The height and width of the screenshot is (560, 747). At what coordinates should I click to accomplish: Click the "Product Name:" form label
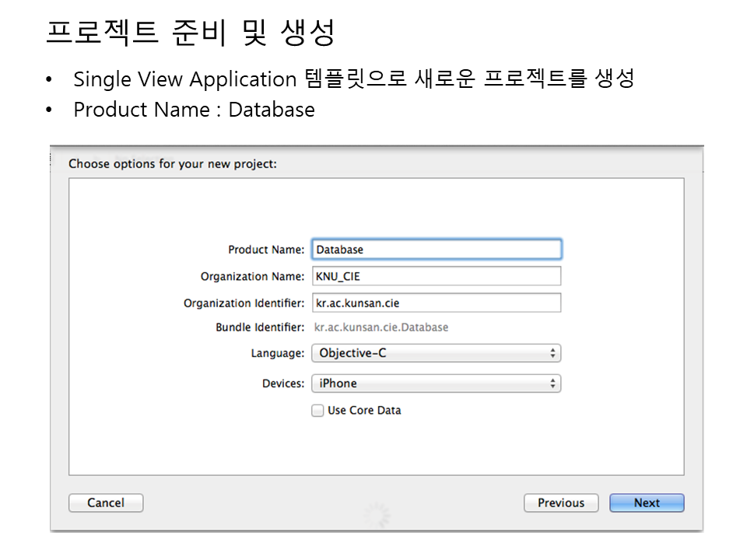[266, 250]
